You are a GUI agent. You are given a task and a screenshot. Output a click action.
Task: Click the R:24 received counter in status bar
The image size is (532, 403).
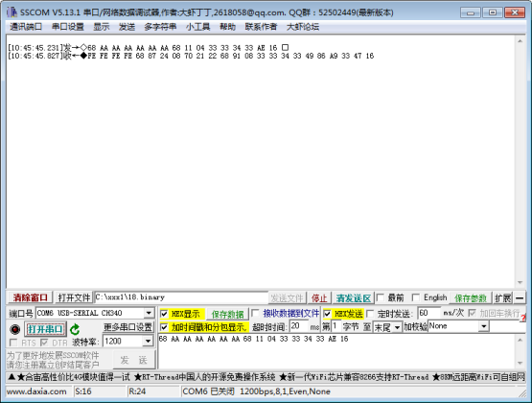[x=137, y=391]
